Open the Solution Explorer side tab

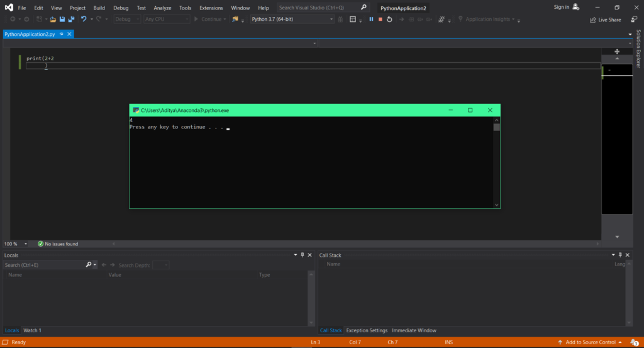coord(639,49)
